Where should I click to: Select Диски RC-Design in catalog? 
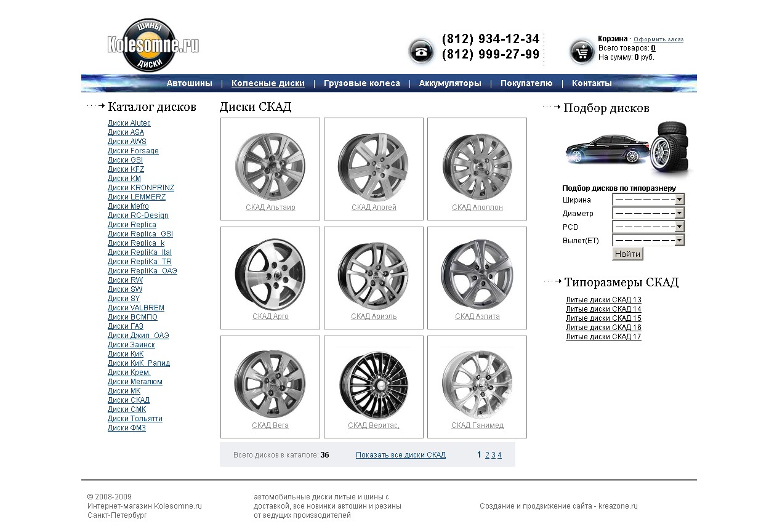tap(138, 216)
